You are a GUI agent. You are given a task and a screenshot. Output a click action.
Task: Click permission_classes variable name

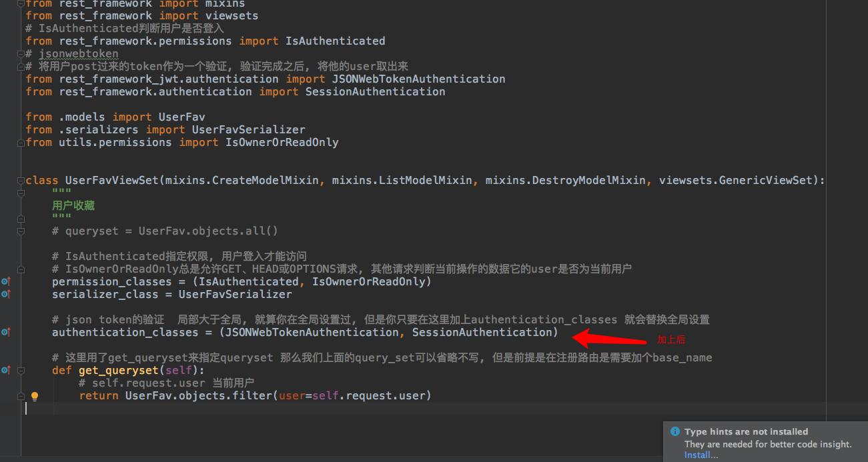[111, 281]
